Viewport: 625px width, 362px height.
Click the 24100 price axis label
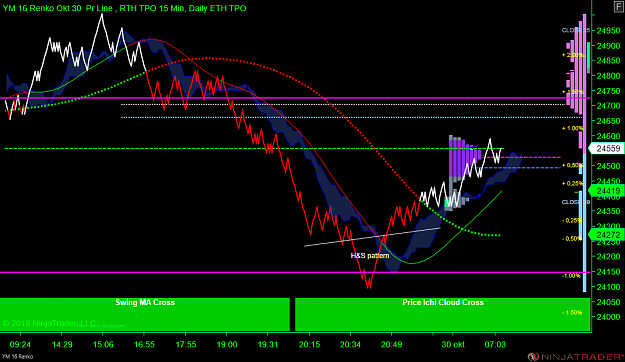point(608,287)
